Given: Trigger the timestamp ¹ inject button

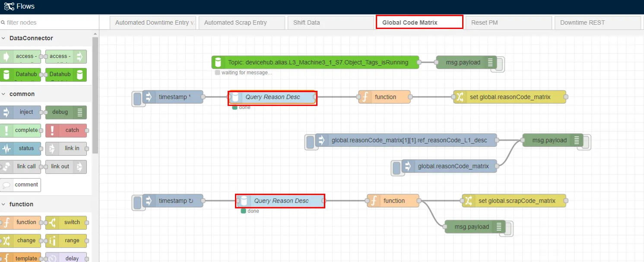Looking at the screenshot, I should [x=136, y=98].
